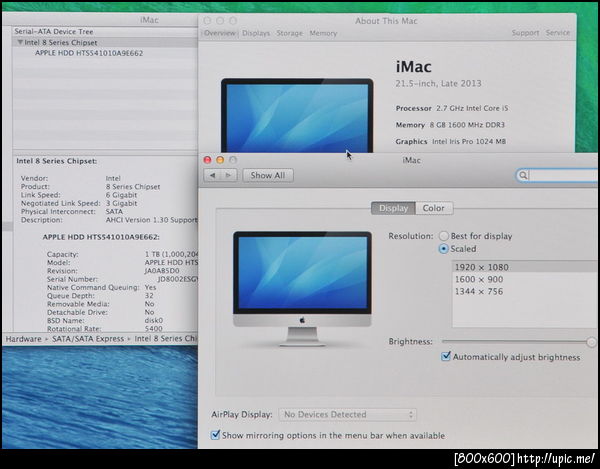
Task: Open the Overview tab in About This Mac
Action: click(x=220, y=33)
